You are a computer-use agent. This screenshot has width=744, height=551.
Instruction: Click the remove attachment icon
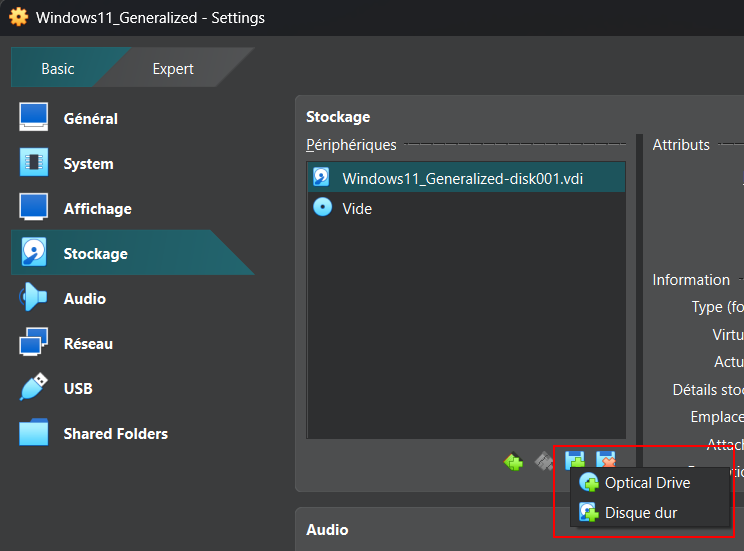(x=605, y=460)
